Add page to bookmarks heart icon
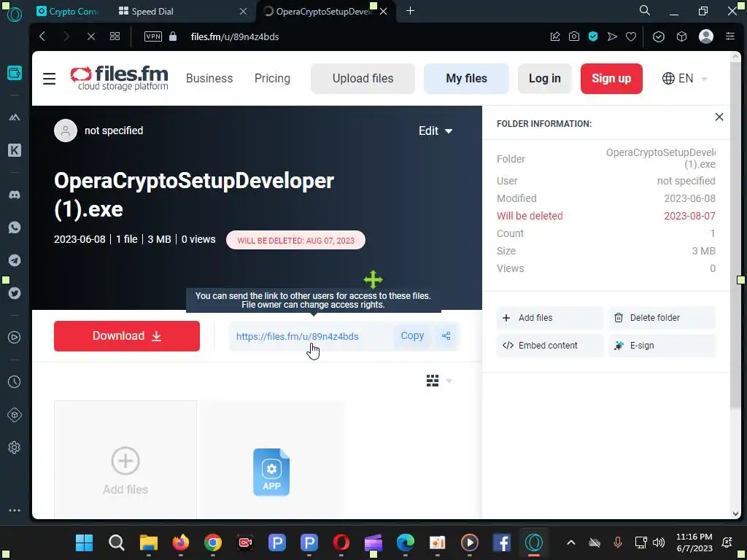Image resolution: width=747 pixels, height=560 pixels. [631, 36]
